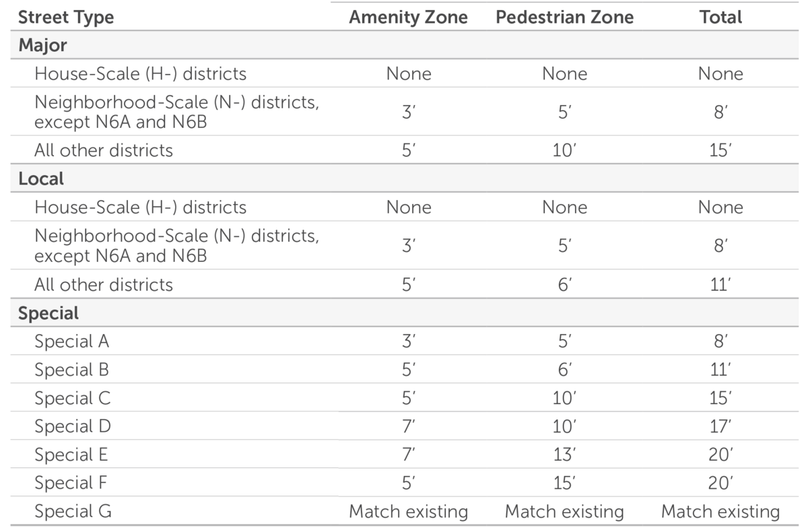Viewport: 808px width, 532px height.
Task: Click the Special G row label
Action: (73, 511)
